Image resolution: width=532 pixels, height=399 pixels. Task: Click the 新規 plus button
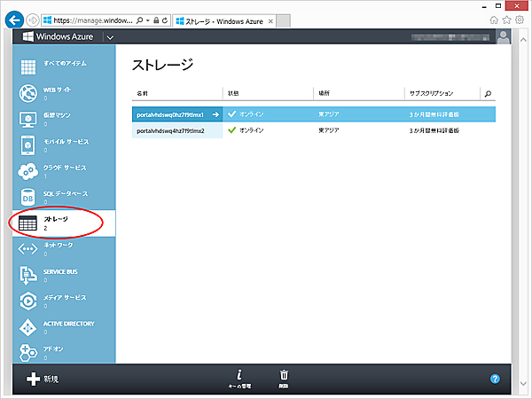tap(33, 379)
